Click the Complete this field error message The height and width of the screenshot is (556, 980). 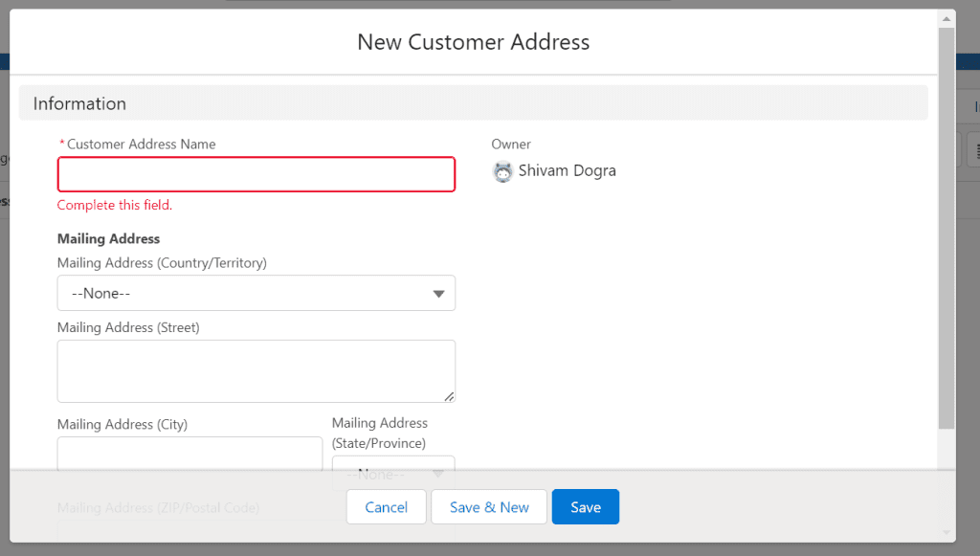point(115,205)
